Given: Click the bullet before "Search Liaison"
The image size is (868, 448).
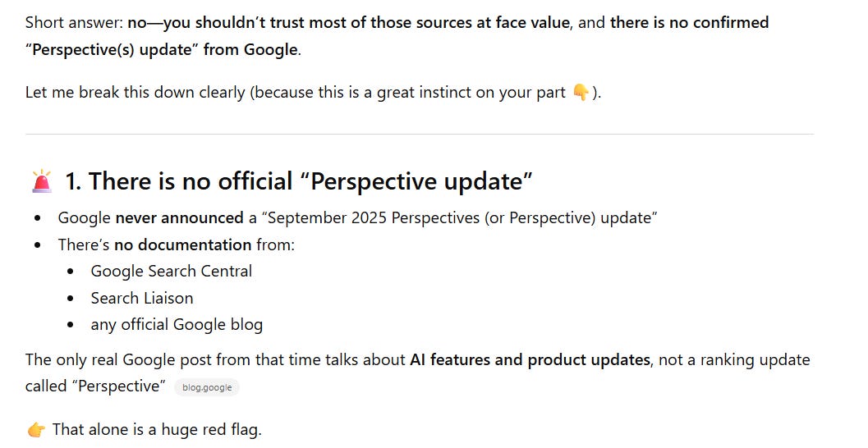Looking at the screenshot, I should pyautogui.click(x=71, y=298).
